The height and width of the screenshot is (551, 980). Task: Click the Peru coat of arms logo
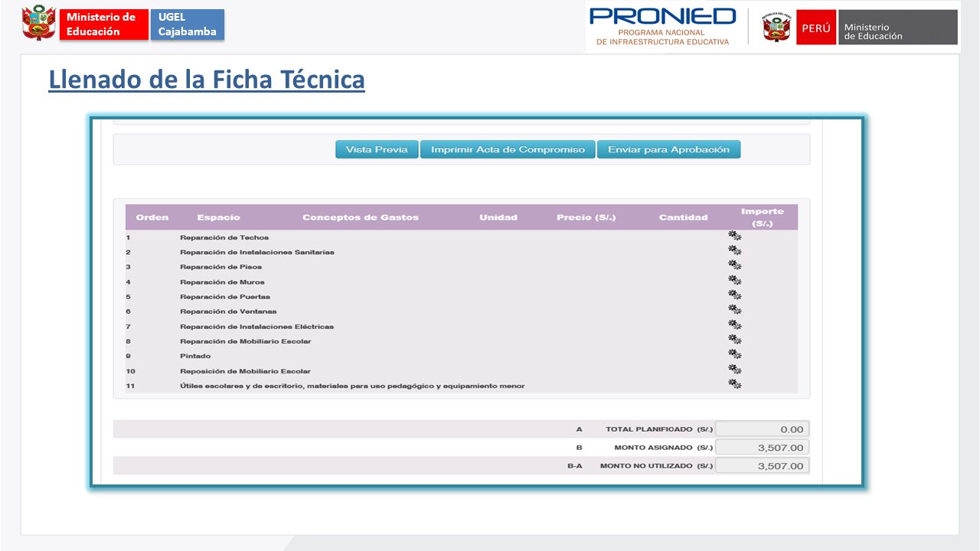[x=38, y=23]
